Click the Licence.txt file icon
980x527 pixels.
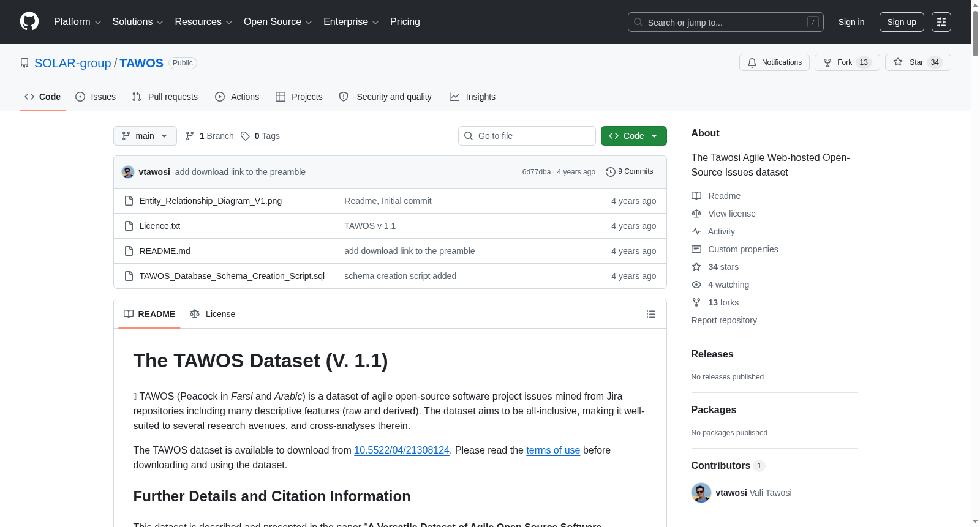point(129,226)
